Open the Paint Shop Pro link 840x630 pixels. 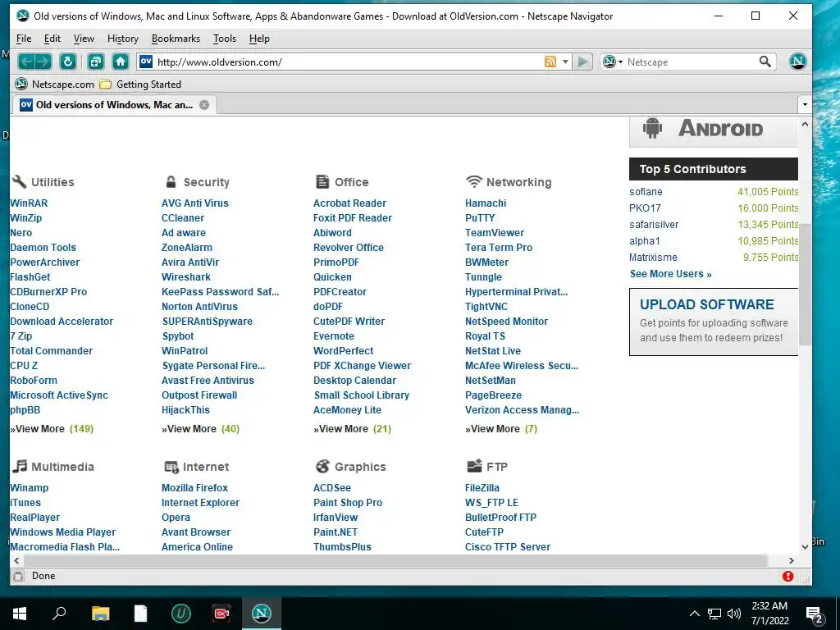(348, 503)
